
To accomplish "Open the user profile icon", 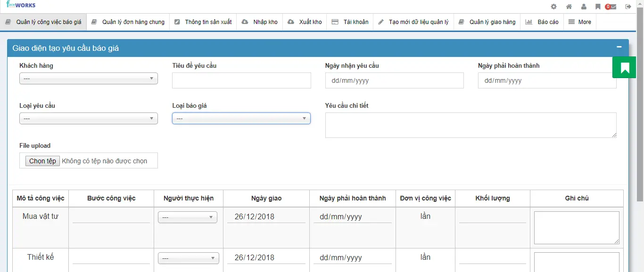I will click(584, 7).
